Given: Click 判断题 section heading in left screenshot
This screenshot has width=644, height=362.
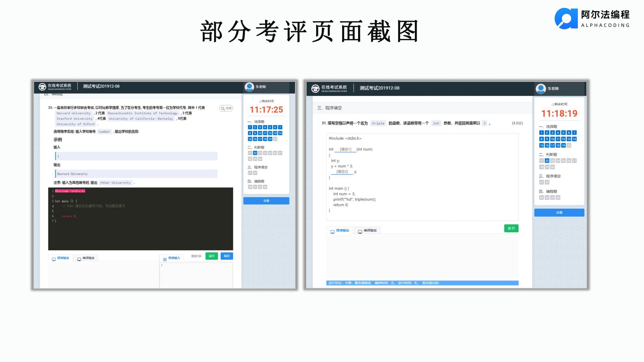Looking at the screenshot, I should 256,148.
